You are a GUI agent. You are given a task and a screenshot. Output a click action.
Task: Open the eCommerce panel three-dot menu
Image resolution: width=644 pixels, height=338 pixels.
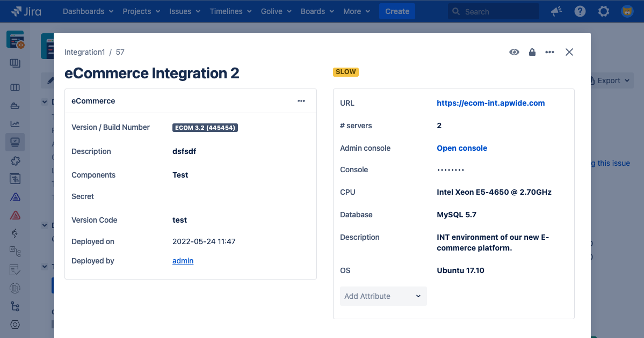pos(301,101)
